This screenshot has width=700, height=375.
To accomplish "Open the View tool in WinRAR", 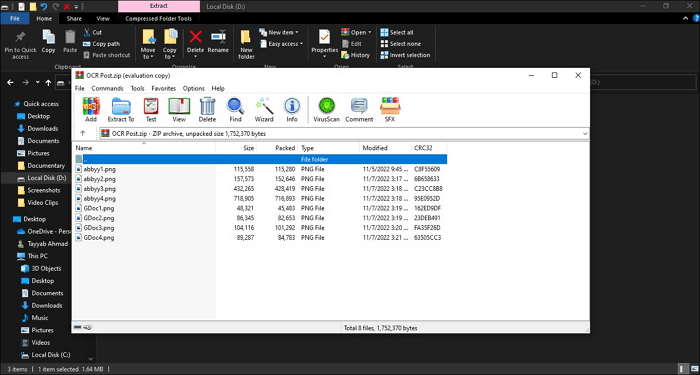I will [179, 110].
